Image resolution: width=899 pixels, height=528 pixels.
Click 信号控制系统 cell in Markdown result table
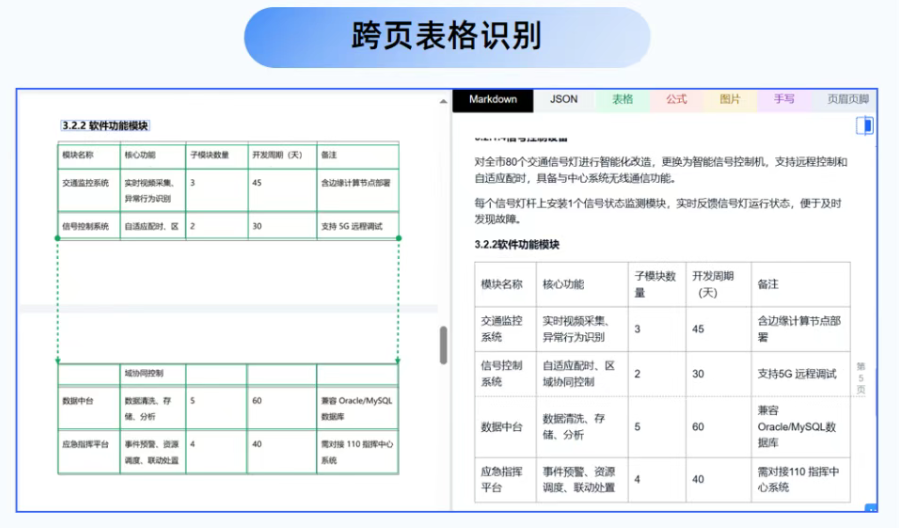click(505, 374)
